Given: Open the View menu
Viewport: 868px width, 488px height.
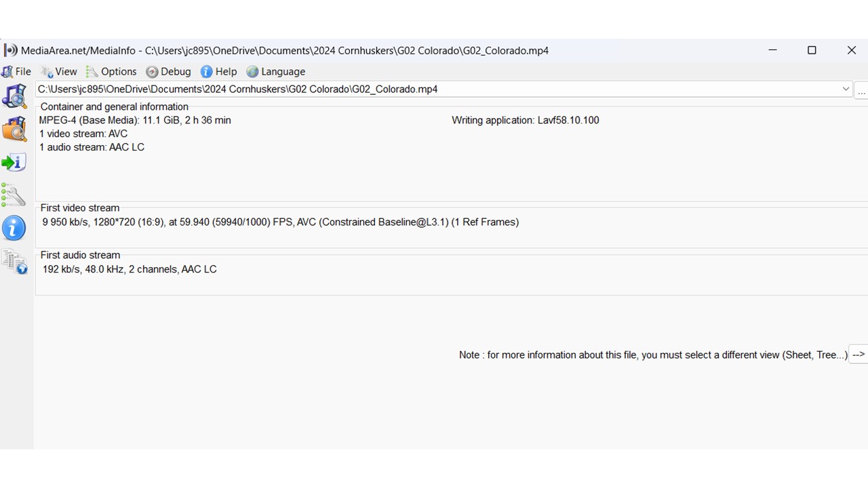Looking at the screenshot, I should (x=59, y=71).
